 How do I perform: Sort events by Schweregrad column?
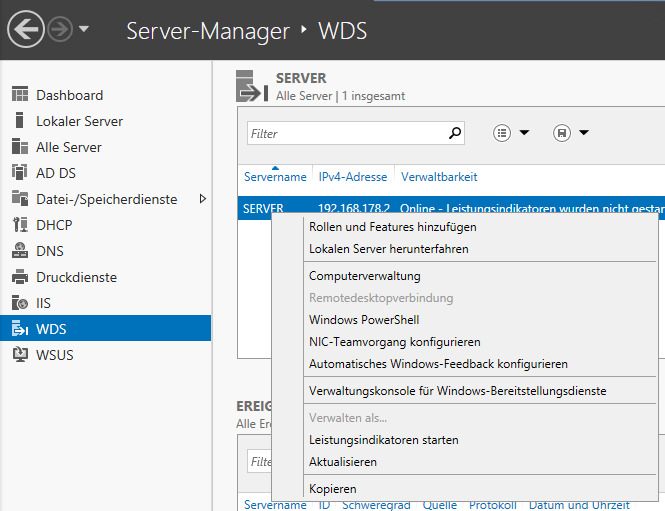click(x=376, y=505)
